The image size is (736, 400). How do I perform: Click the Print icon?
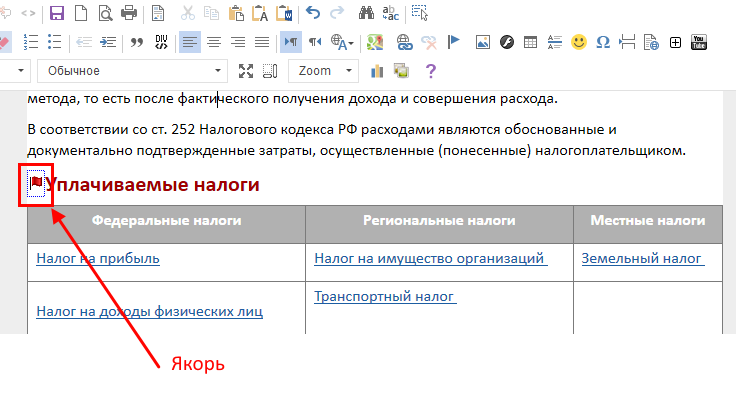coord(129,13)
